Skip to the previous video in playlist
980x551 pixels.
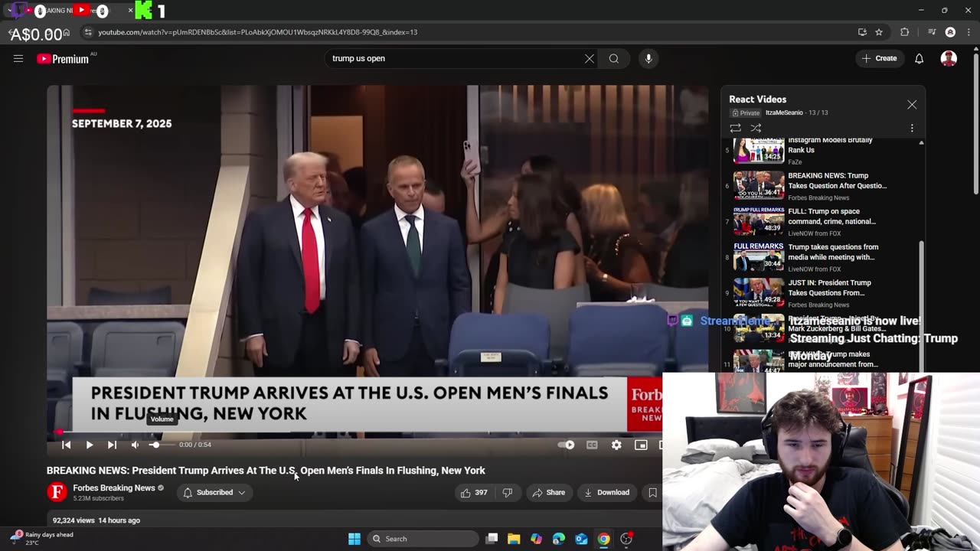[x=67, y=445]
